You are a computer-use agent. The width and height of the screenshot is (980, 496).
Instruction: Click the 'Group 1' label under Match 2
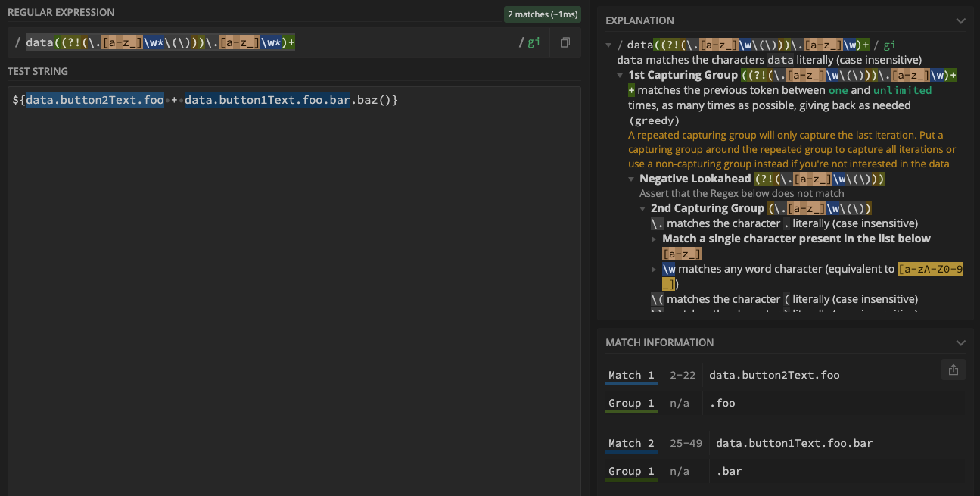pos(630,471)
